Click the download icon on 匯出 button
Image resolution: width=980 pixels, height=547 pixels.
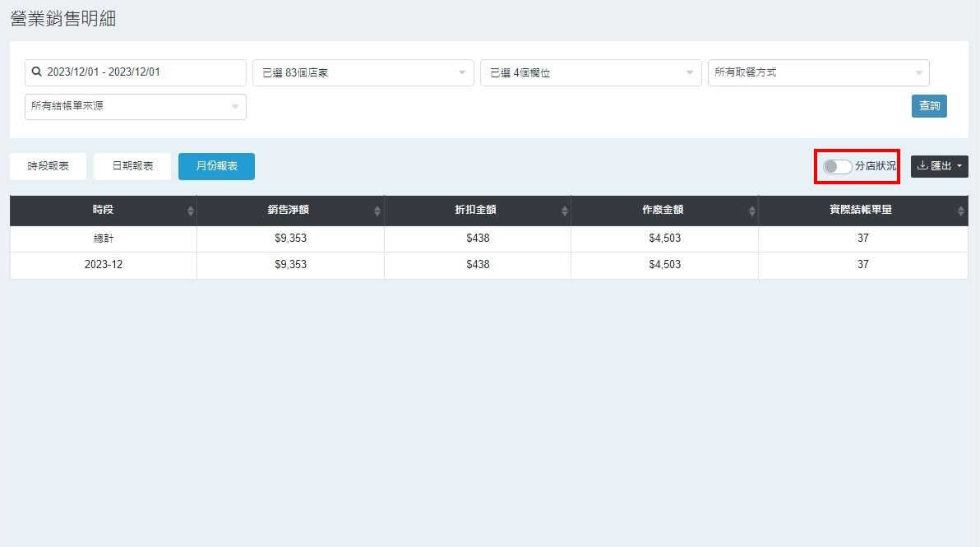(922, 166)
